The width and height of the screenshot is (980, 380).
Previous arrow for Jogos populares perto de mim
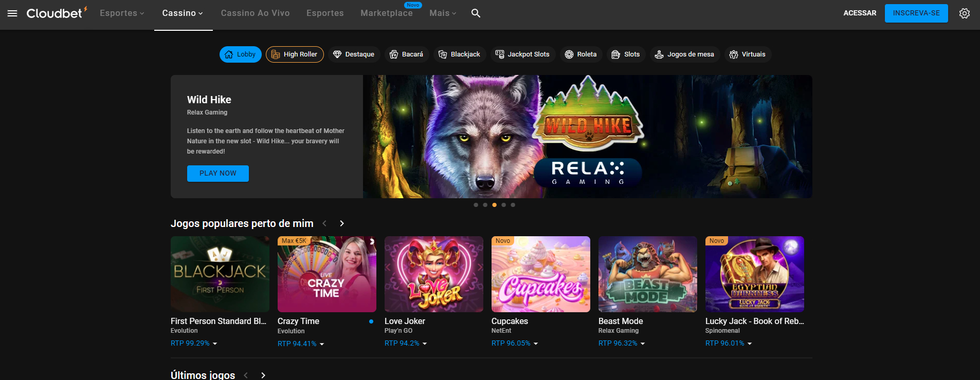click(324, 223)
